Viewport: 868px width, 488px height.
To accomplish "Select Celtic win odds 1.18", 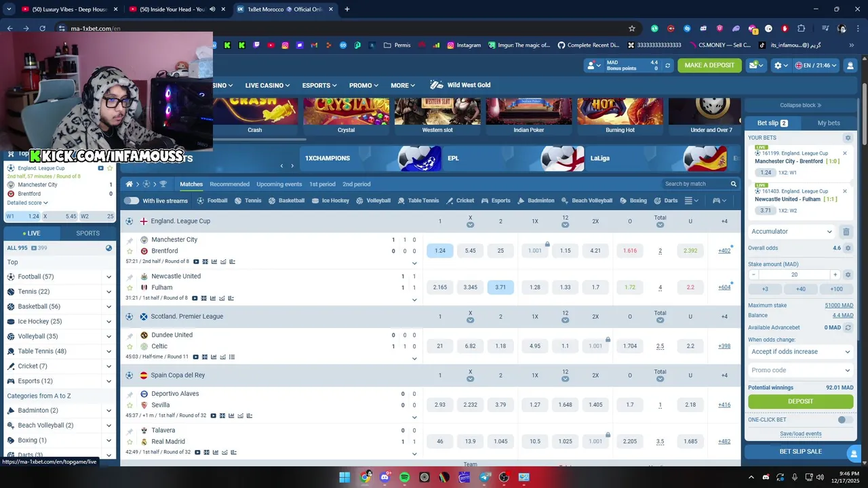I will click(500, 346).
